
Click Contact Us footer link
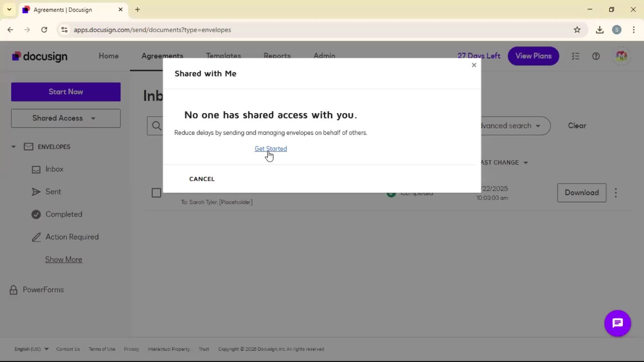point(68,349)
